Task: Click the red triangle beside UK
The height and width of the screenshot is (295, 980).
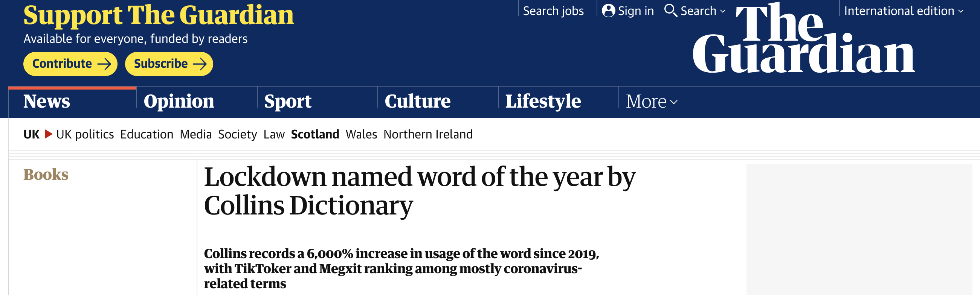Action: [x=48, y=134]
